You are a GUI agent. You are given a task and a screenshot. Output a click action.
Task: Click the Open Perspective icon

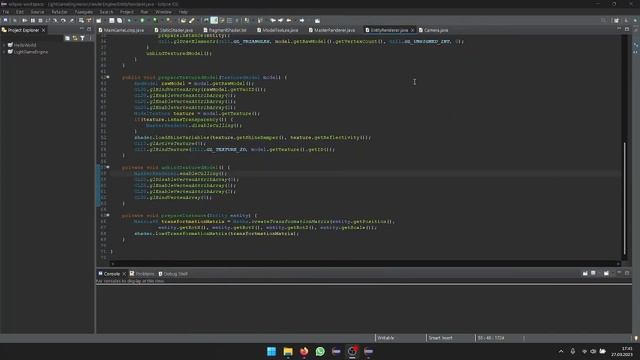coord(616,20)
